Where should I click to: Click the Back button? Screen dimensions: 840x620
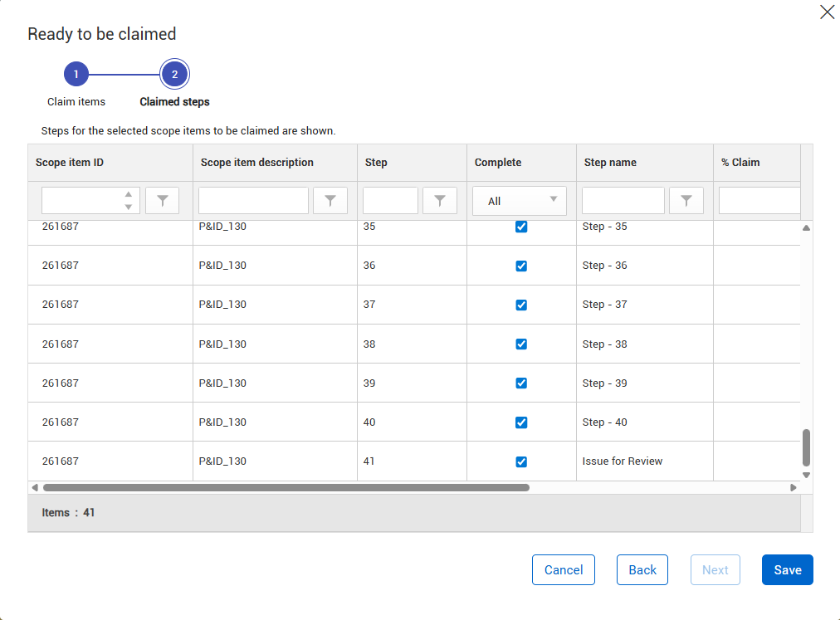642,570
